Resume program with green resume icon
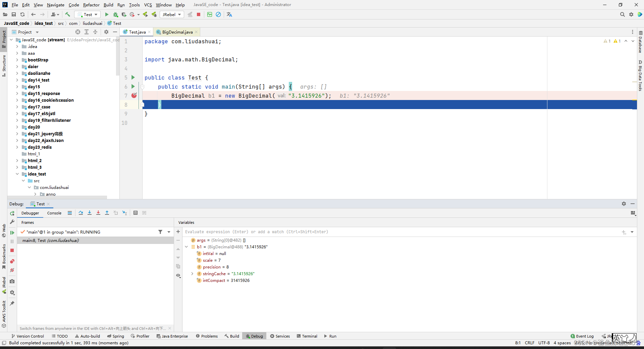Viewport: 644px width, 349px height. point(12,233)
